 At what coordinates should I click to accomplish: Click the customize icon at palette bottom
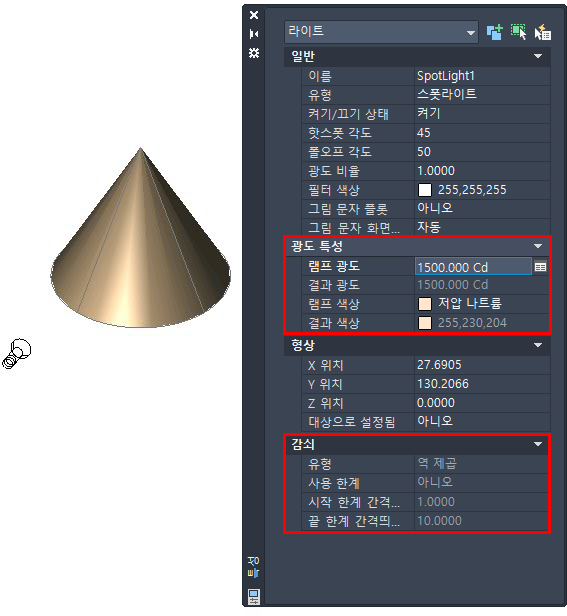[253, 596]
